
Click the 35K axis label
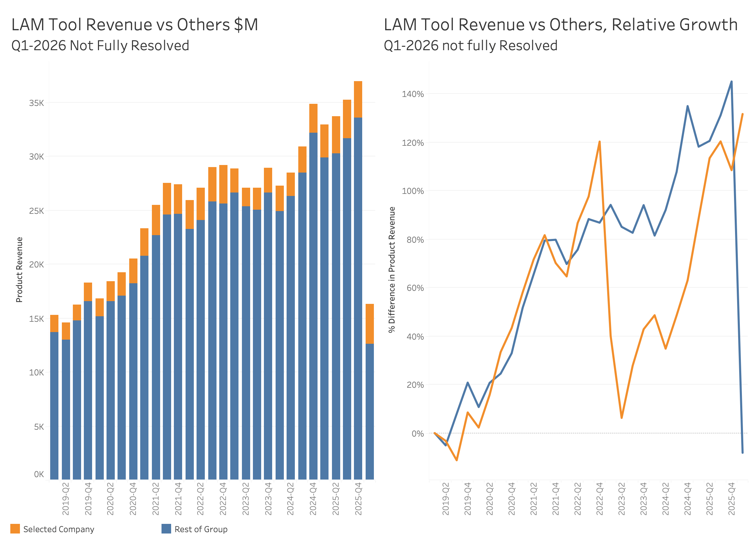36,103
